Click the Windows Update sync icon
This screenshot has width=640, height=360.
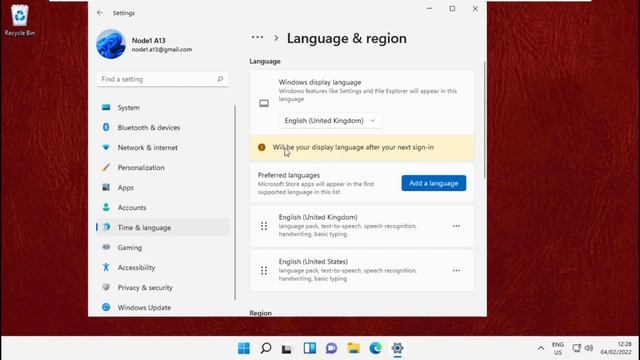[106, 307]
